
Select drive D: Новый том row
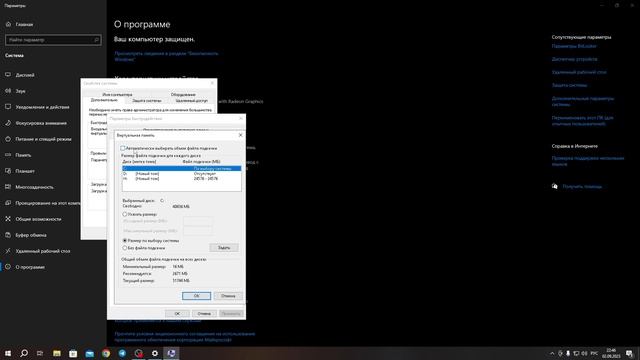point(181,173)
